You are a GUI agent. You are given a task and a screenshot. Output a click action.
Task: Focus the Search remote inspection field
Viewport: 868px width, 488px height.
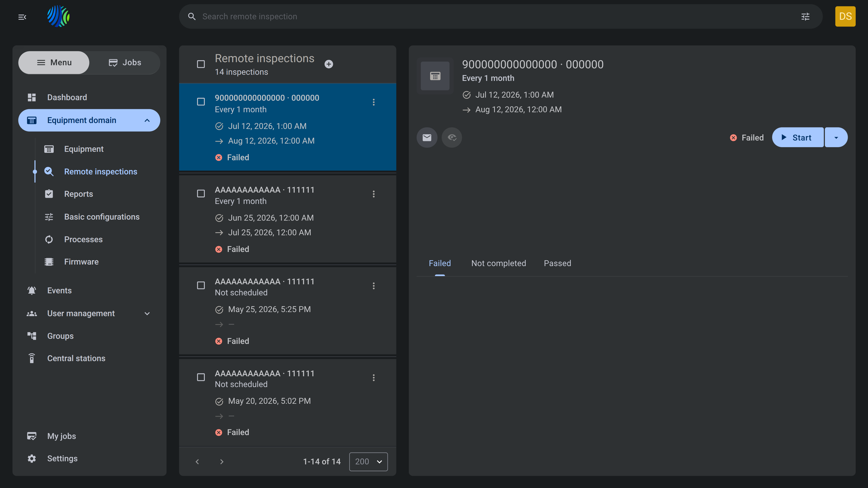(x=500, y=16)
